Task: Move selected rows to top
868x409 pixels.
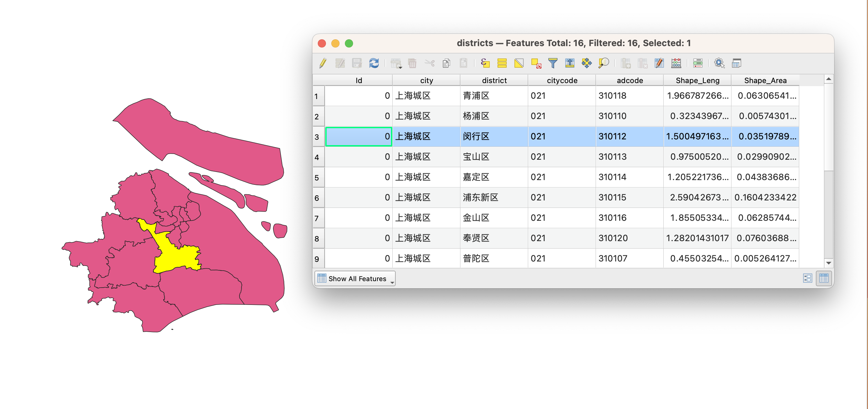Action: click(x=570, y=63)
